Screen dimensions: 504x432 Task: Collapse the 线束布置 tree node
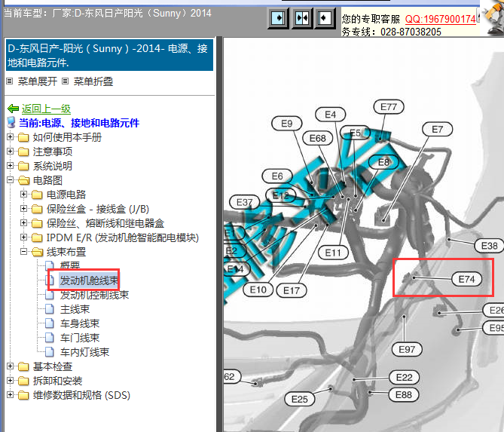coord(23,252)
